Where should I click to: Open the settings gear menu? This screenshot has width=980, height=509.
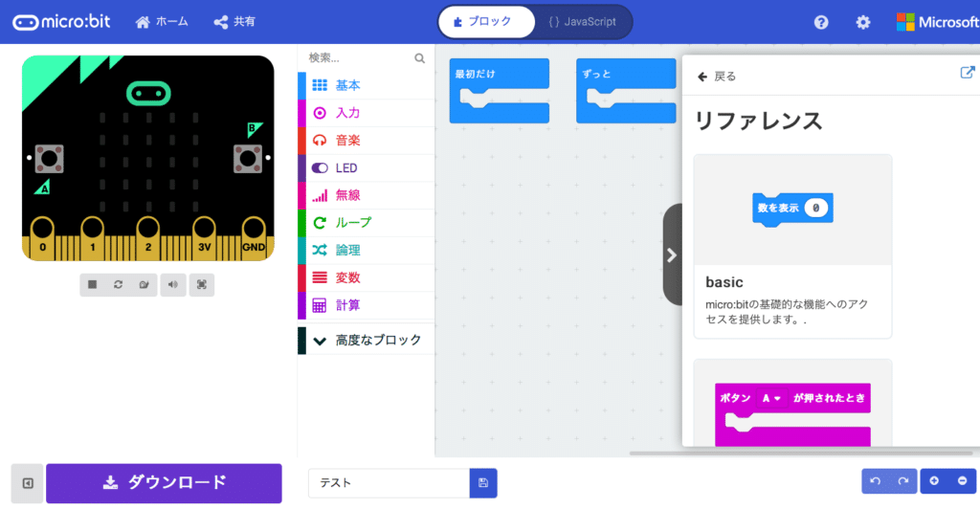click(863, 22)
